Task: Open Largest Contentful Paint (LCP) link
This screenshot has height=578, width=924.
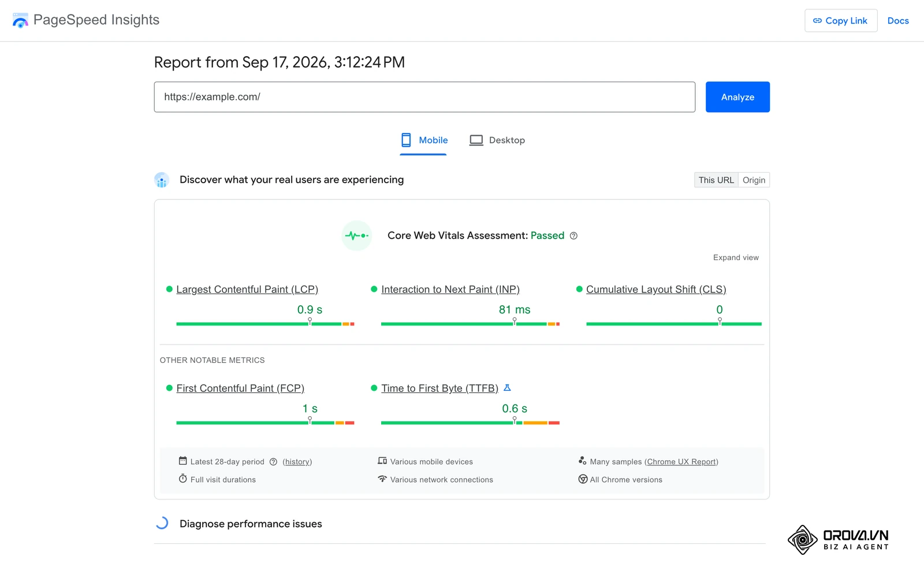Action: (x=247, y=290)
